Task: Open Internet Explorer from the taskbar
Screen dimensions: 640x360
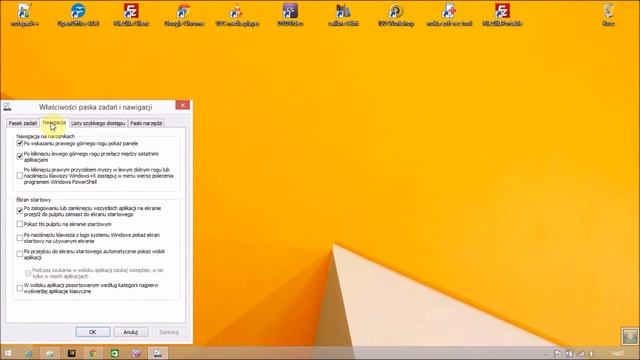Action: tap(29, 353)
